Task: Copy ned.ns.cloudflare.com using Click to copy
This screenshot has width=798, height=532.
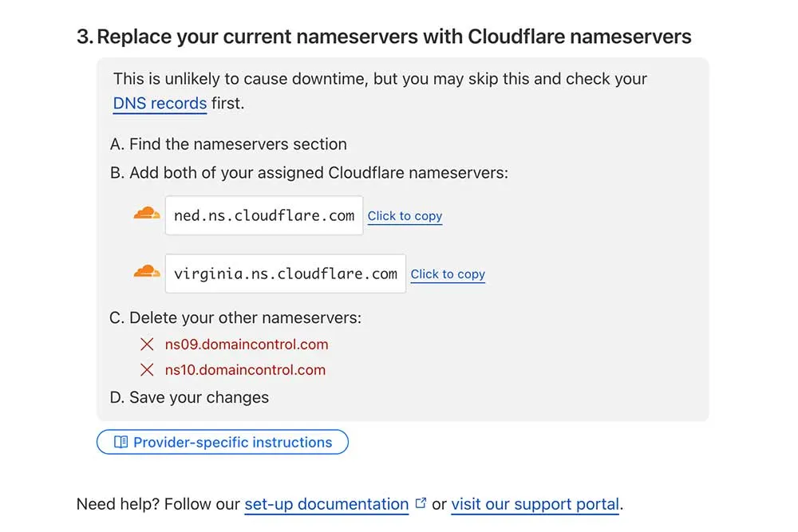Action: (x=405, y=216)
